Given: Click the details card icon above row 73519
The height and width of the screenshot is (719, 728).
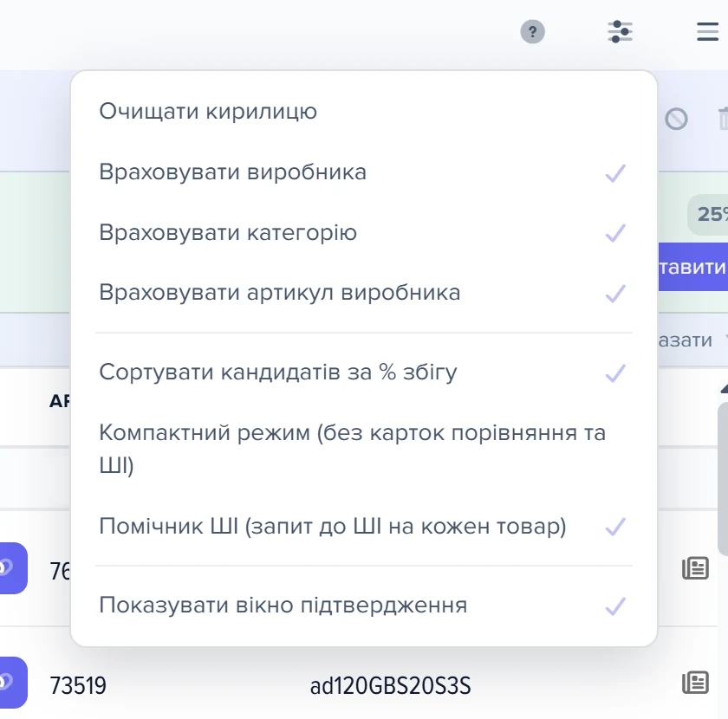Looking at the screenshot, I should (695, 568).
